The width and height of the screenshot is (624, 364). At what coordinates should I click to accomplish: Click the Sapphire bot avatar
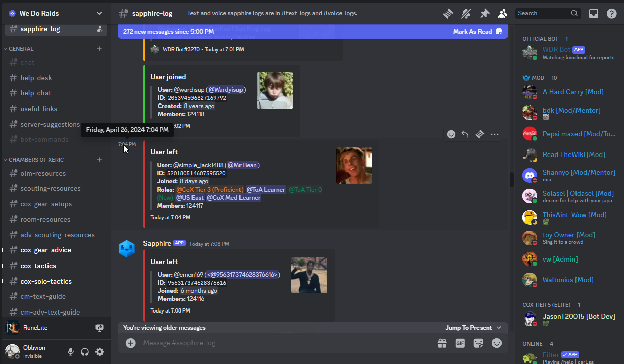(x=127, y=249)
